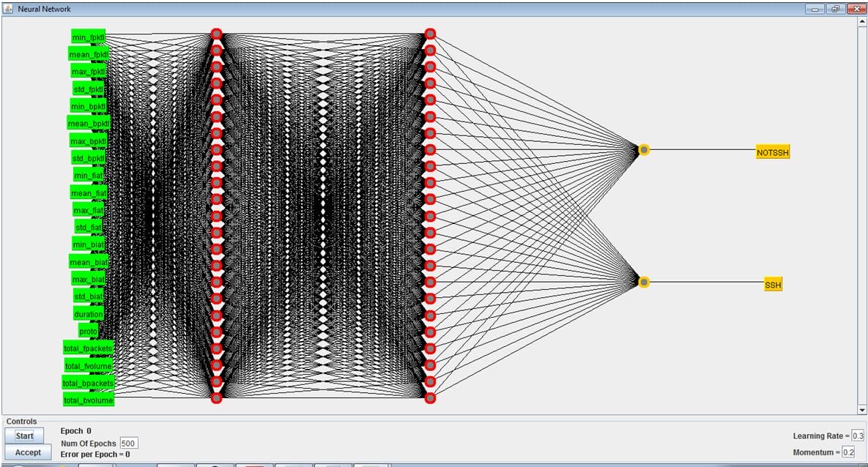The width and height of the screenshot is (868, 467).
Task: Select the duration input node
Action: 89,314
